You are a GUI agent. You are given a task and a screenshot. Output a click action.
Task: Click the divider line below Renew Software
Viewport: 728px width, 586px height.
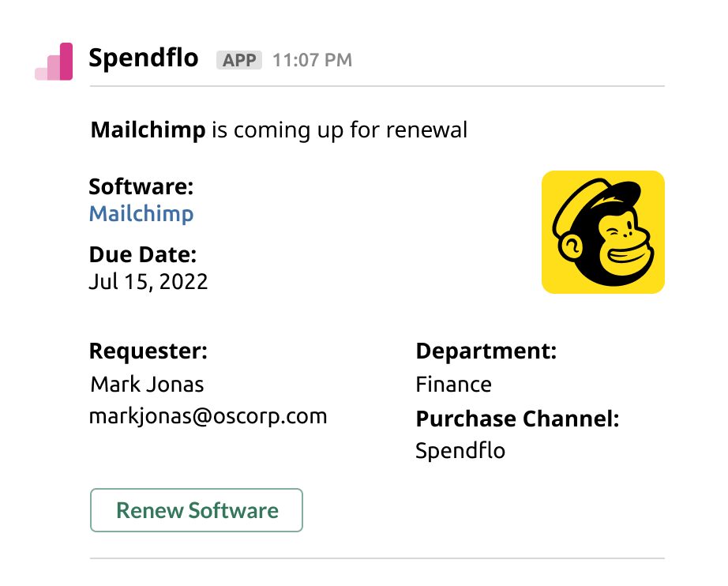tap(377, 558)
